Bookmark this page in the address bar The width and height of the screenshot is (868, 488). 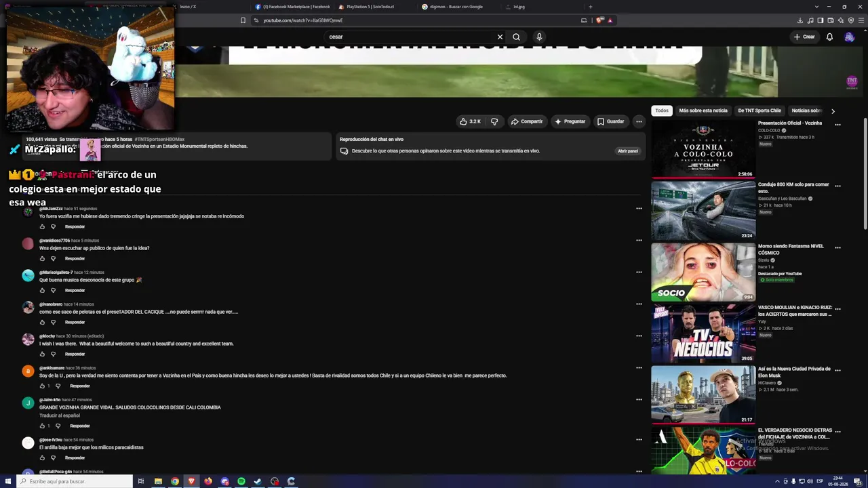[243, 20]
